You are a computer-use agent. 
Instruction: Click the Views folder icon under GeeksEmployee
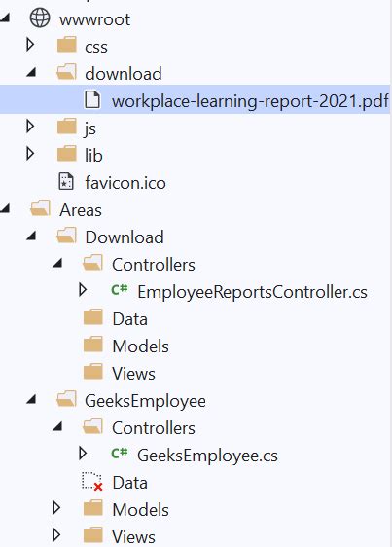point(93,535)
